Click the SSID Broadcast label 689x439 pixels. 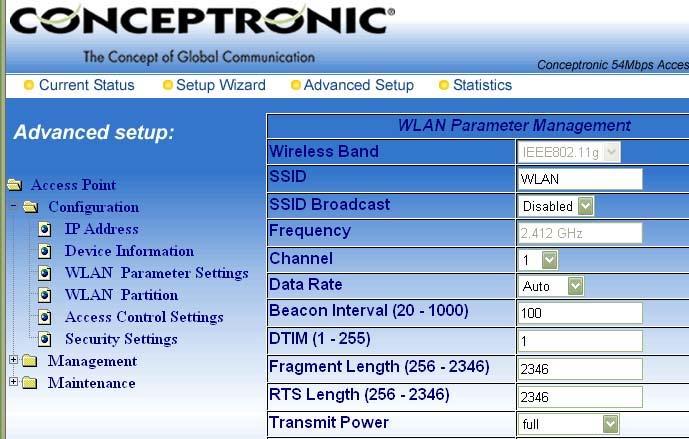(x=330, y=204)
